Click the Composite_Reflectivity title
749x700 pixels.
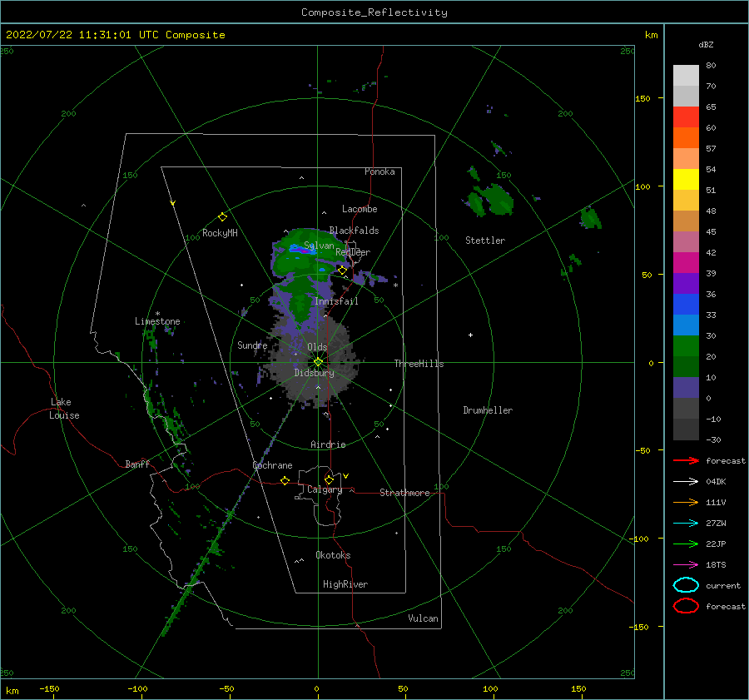[374, 12]
